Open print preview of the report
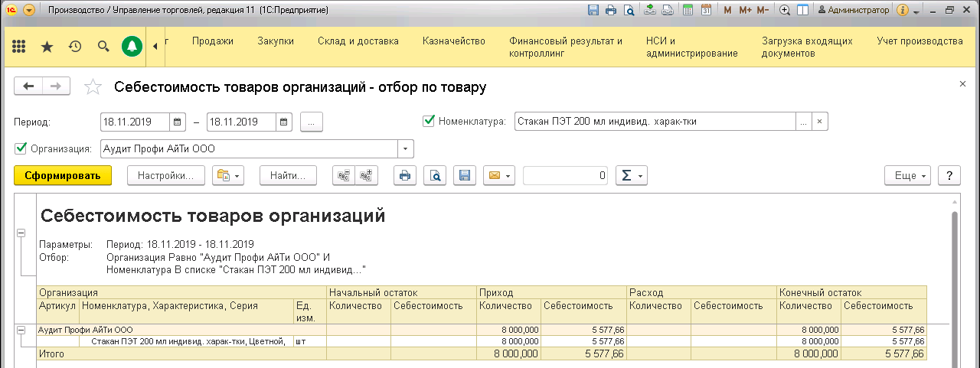This screenshot has height=368, width=980. tap(434, 176)
